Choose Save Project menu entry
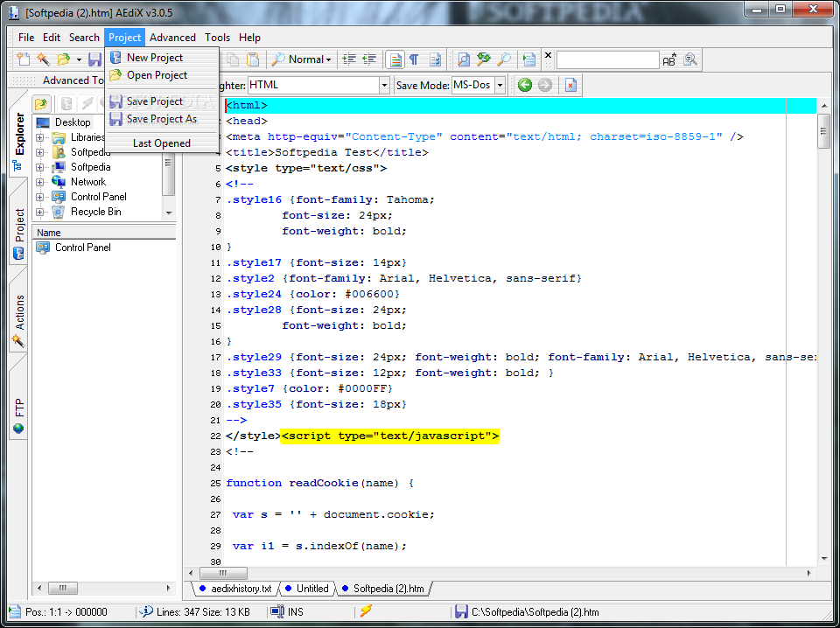The height and width of the screenshot is (628, 840). 163,101
